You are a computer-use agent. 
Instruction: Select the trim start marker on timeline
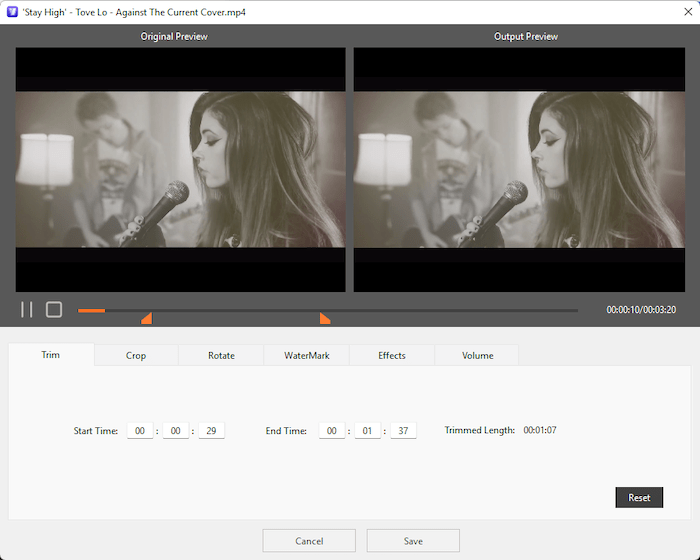point(146,318)
